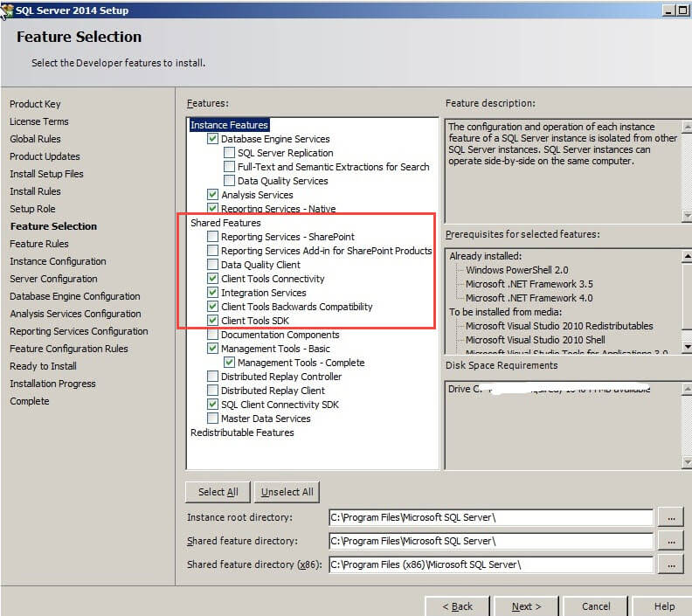Open the Global Rules step
Screen dimensions: 692x616
35,139
